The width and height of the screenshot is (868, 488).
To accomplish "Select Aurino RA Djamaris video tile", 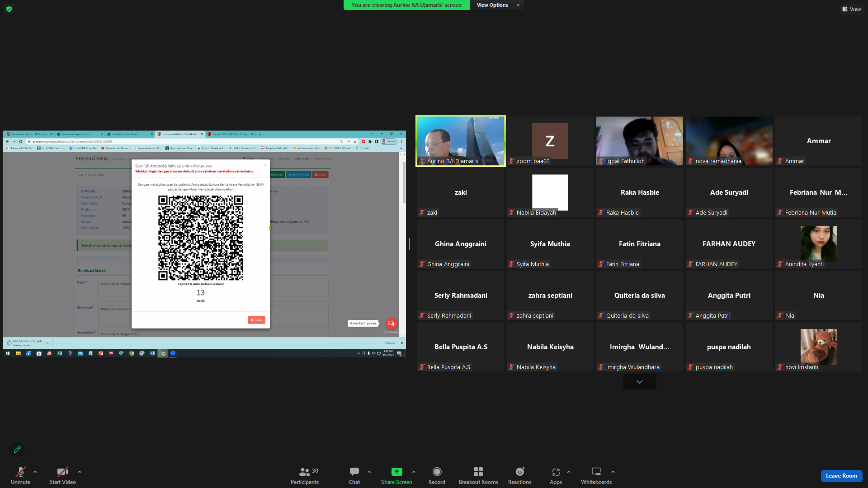I will (461, 141).
